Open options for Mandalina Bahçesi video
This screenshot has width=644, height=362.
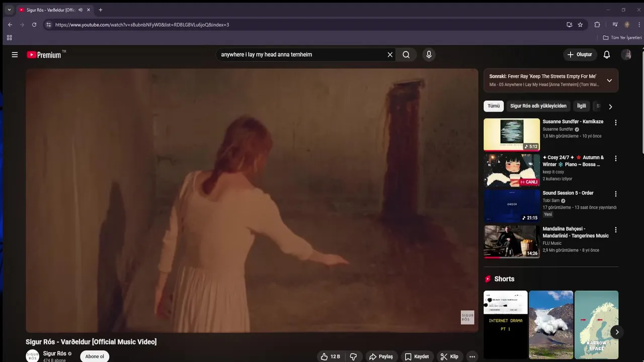(615, 230)
